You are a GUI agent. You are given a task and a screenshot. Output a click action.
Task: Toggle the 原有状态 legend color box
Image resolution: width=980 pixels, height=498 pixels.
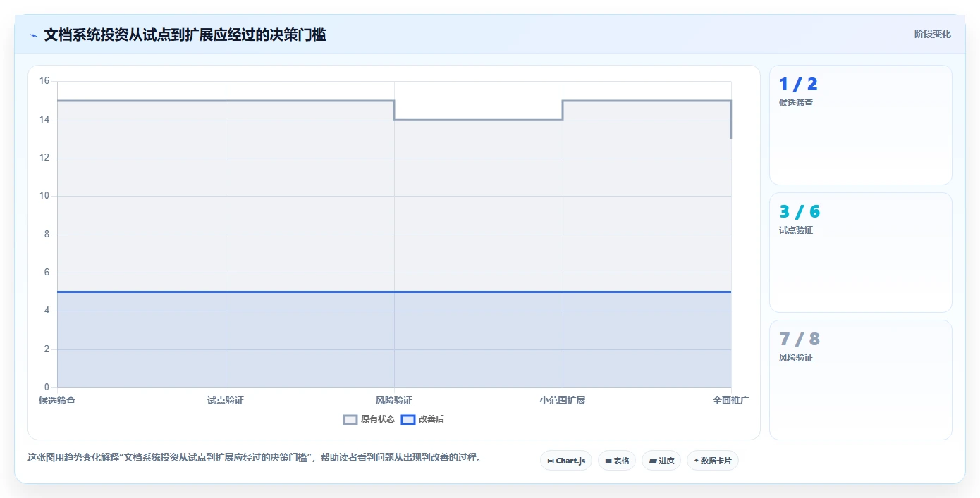pyautogui.click(x=350, y=419)
